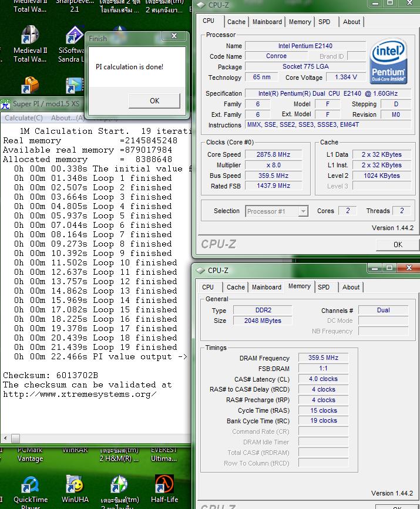Switch to Cache tab in lower CPU-Z window
The height and width of the screenshot is (509, 420).
coord(236,287)
